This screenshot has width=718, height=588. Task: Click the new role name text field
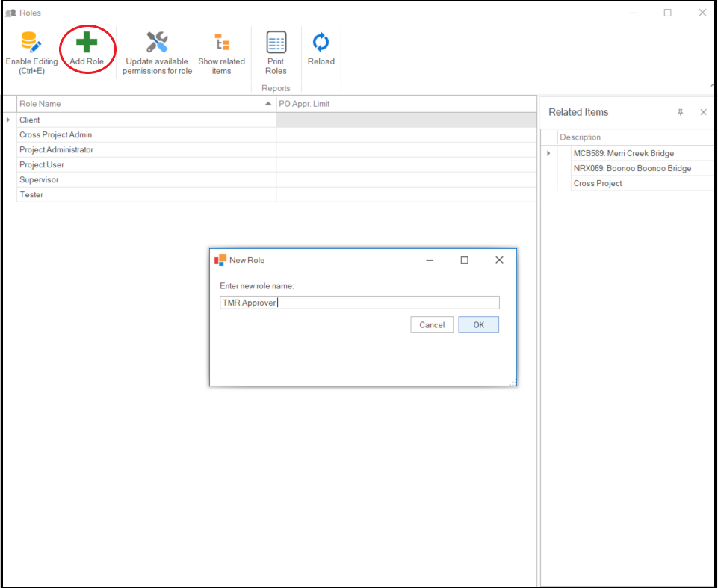point(359,303)
